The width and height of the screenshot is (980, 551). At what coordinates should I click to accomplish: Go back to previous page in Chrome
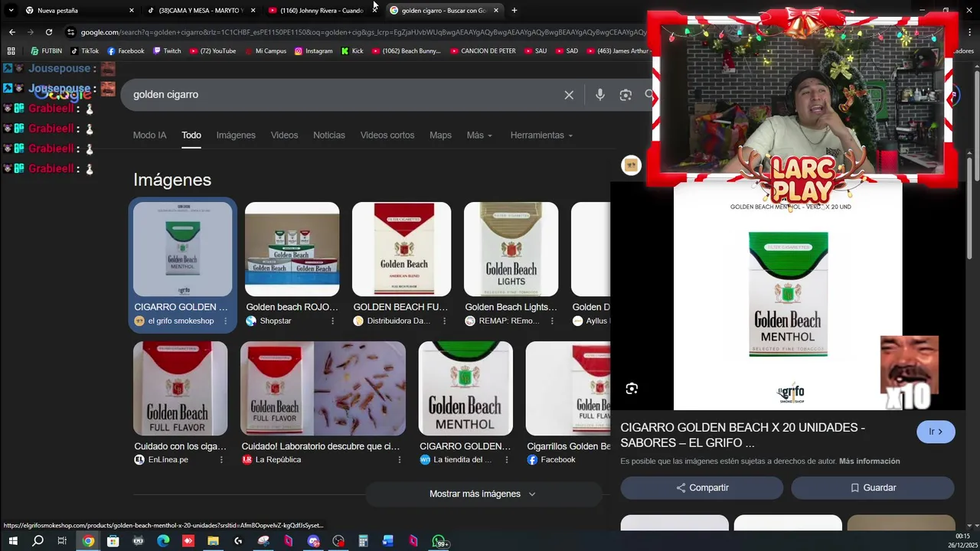11,32
